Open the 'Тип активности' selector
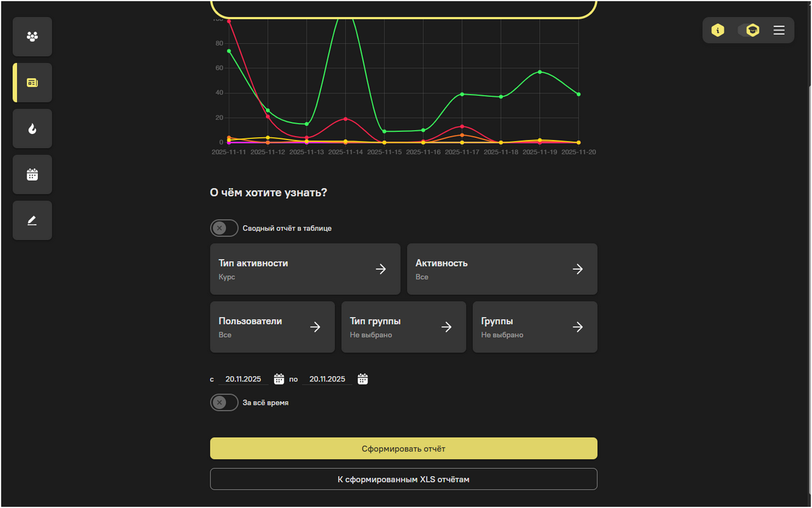Screen dimensions: 812x508 pos(305,269)
